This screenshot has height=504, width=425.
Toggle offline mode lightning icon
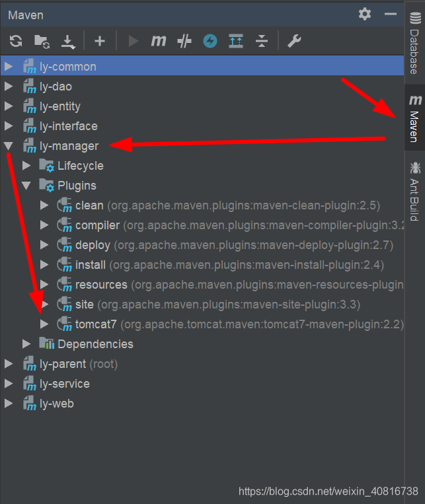(210, 41)
